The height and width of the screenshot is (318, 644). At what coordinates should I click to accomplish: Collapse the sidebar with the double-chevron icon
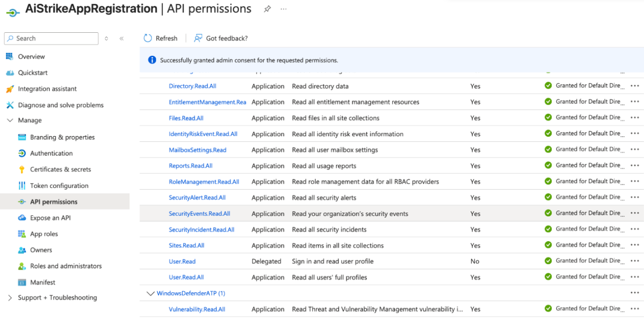122,38
